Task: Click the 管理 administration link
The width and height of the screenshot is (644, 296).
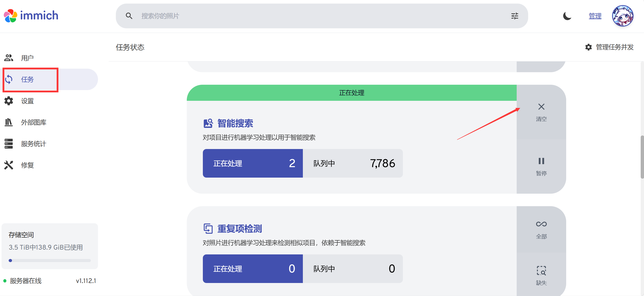Action: pyautogui.click(x=595, y=16)
